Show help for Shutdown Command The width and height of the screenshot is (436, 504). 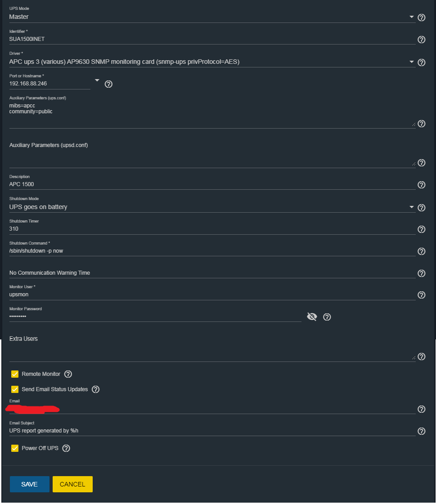421,251
